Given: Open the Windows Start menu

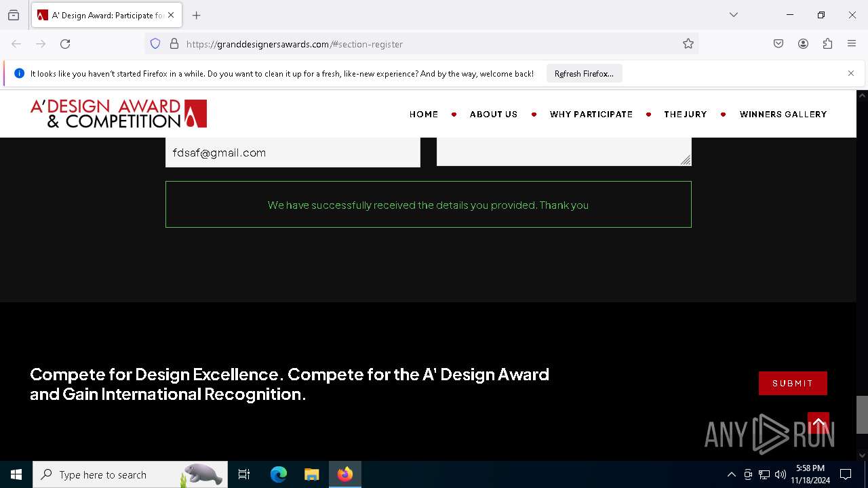Looking at the screenshot, I should [x=16, y=474].
